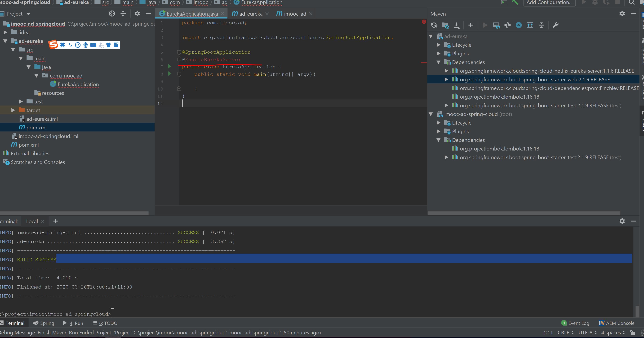Open Search Everywhere magnifier icon
This screenshot has width=644, height=338.
pyautogui.click(x=632, y=2)
